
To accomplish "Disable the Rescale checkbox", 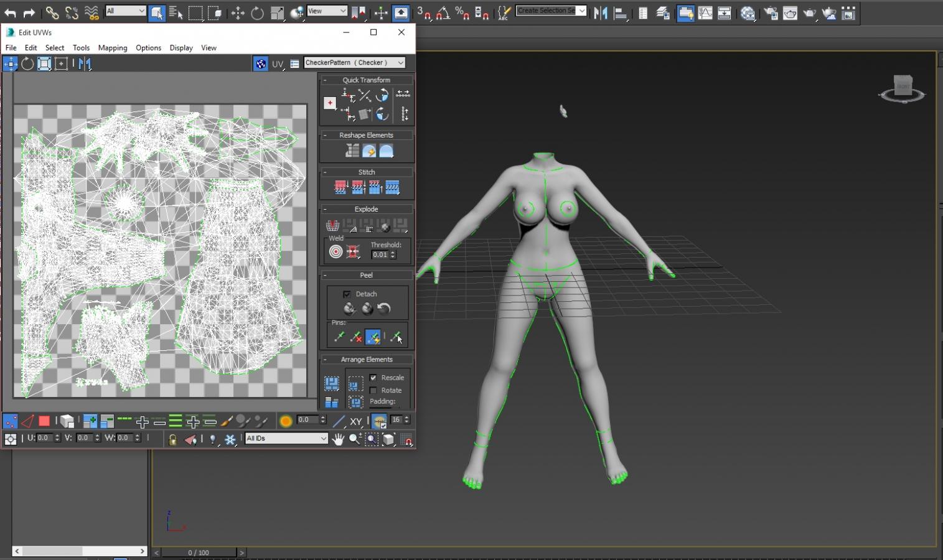I will (x=373, y=378).
